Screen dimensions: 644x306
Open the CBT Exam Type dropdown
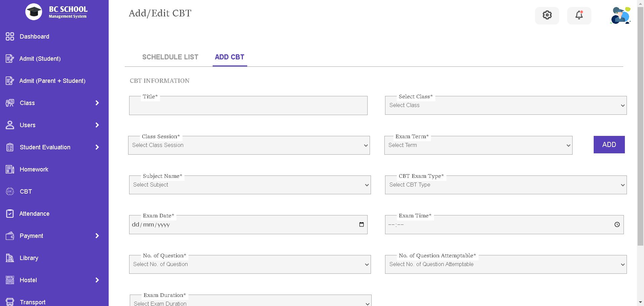505,185
